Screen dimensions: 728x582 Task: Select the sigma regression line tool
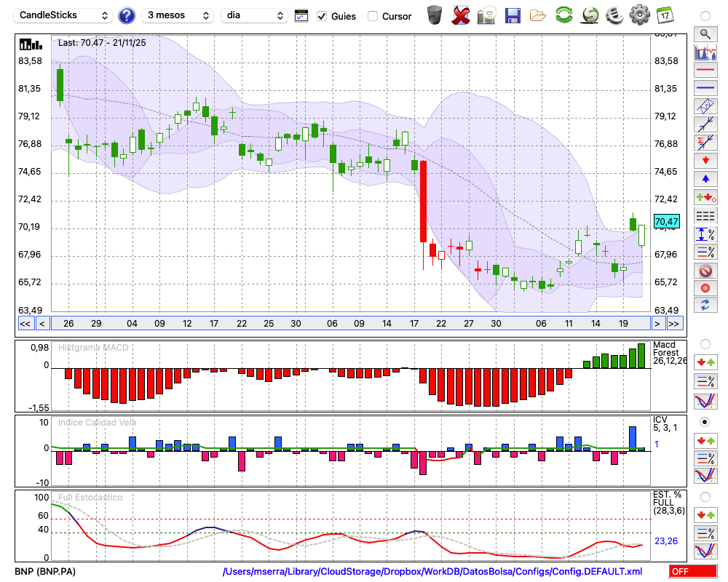pos(705,142)
